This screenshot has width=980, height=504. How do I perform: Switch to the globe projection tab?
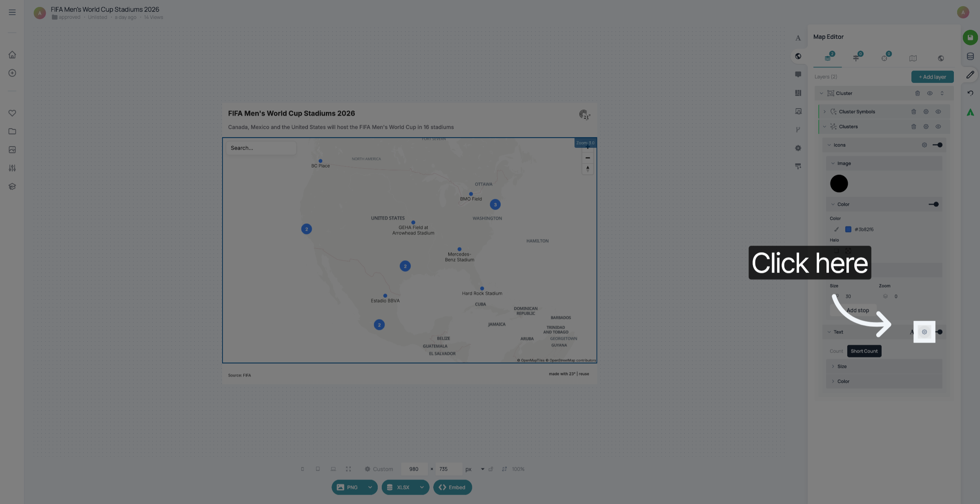941,58
